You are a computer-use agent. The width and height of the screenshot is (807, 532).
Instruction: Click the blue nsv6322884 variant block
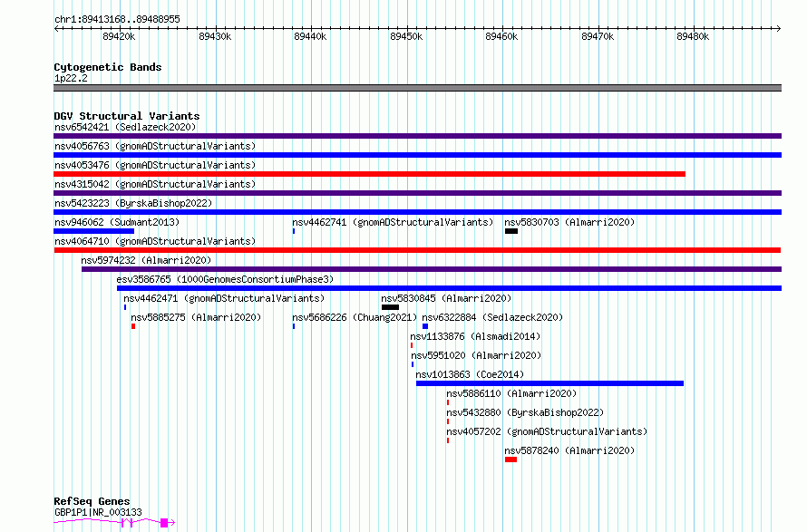coord(425,326)
